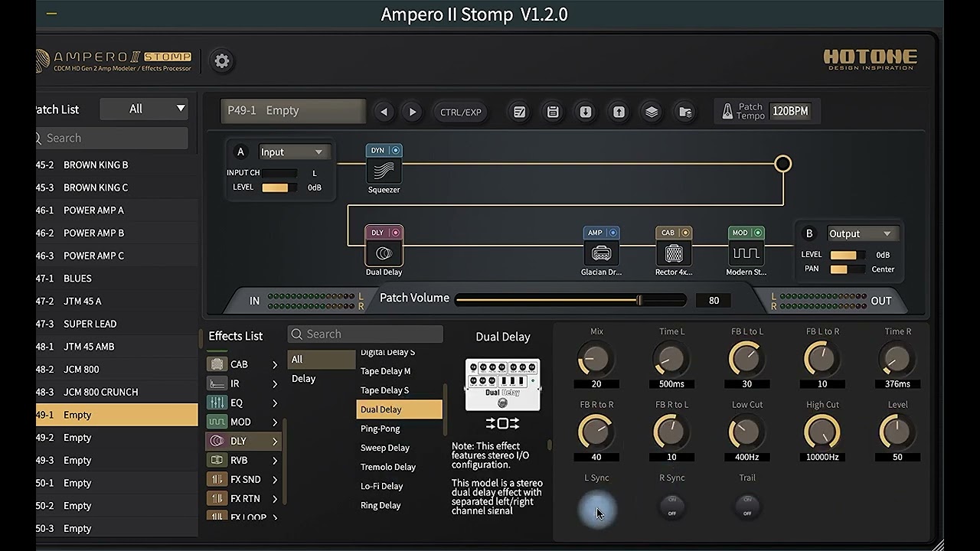Click the folder manager icon
Screen dimensions: 980x551
685,112
